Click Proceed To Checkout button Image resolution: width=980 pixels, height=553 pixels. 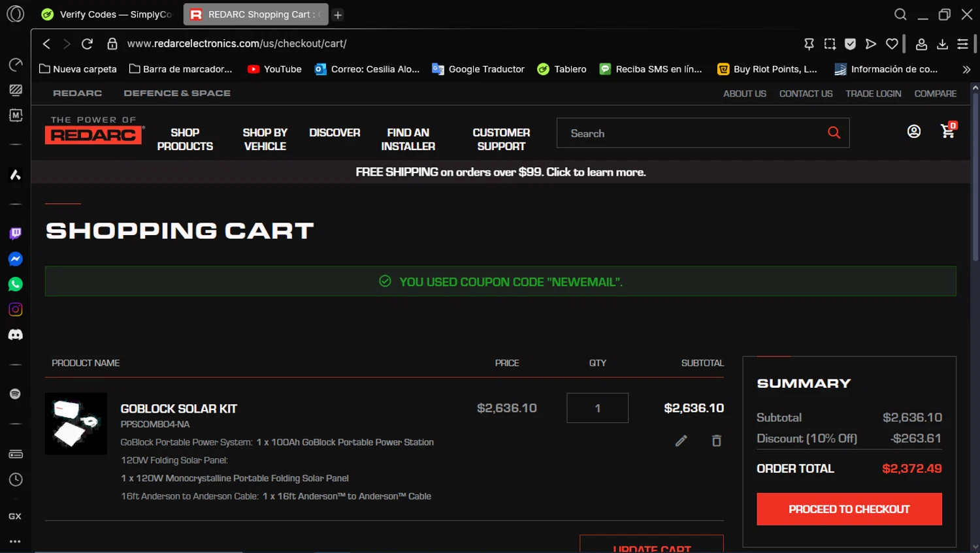tap(849, 509)
